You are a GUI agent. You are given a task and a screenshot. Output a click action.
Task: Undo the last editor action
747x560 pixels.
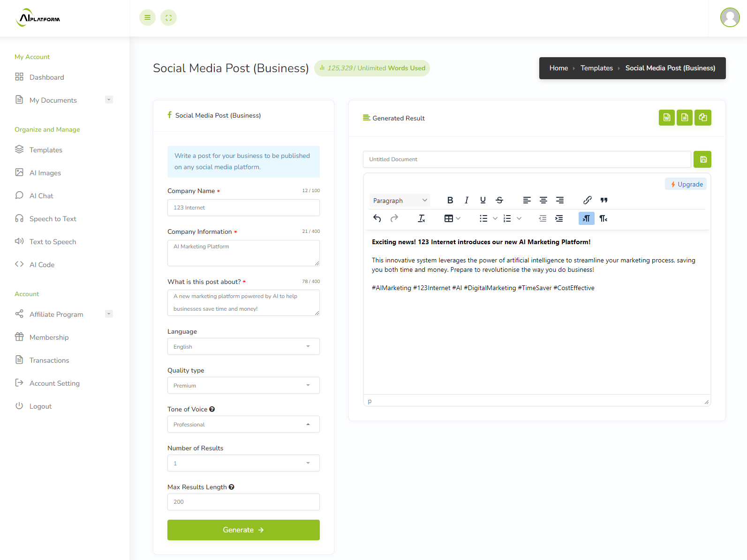(377, 218)
